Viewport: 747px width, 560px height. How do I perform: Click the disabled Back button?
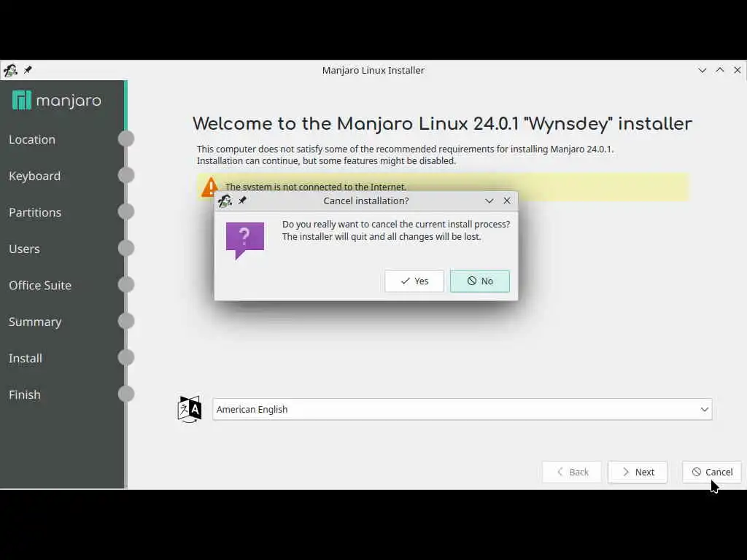coord(572,472)
